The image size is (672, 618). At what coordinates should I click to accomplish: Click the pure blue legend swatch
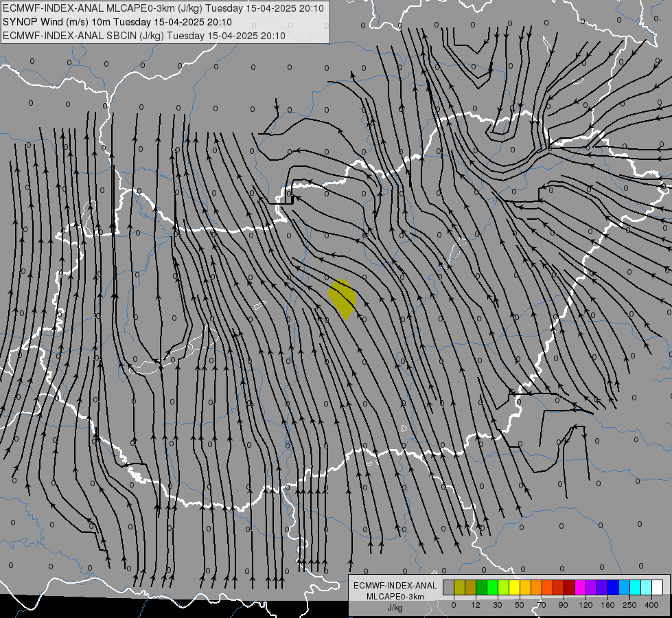[x=613, y=587]
